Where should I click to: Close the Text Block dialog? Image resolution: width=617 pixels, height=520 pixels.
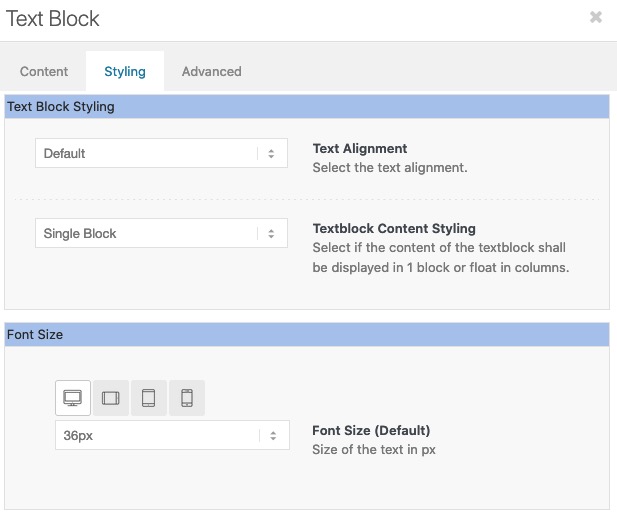pyautogui.click(x=596, y=17)
